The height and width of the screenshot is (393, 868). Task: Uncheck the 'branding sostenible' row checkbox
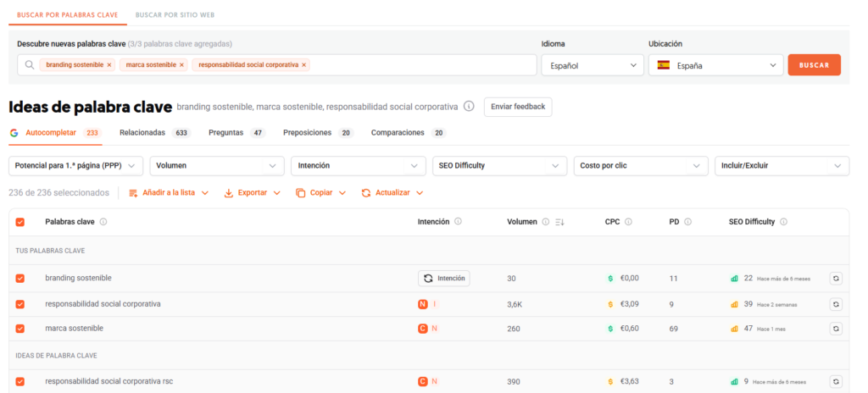[x=20, y=278]
